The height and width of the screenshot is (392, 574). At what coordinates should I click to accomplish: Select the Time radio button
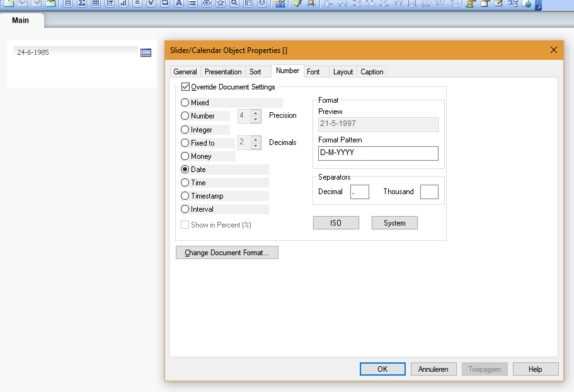pos(185,182)
